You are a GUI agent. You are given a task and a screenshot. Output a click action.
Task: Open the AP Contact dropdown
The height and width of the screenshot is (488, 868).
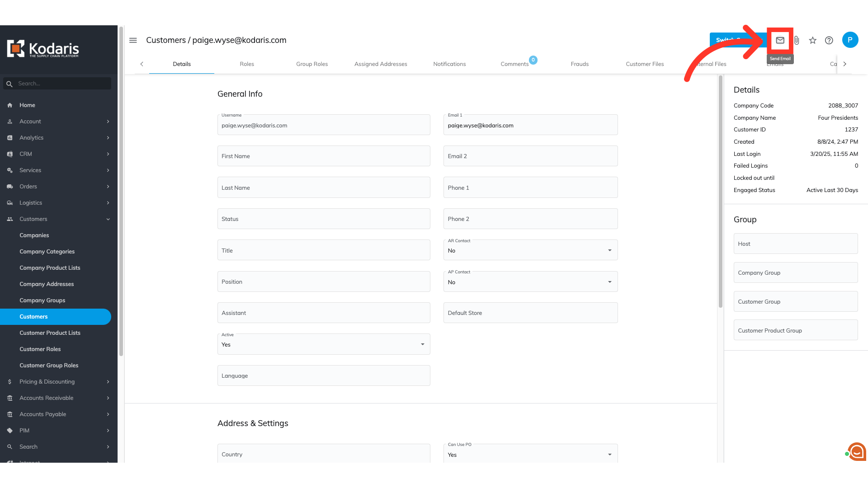[x=530, y=282]
